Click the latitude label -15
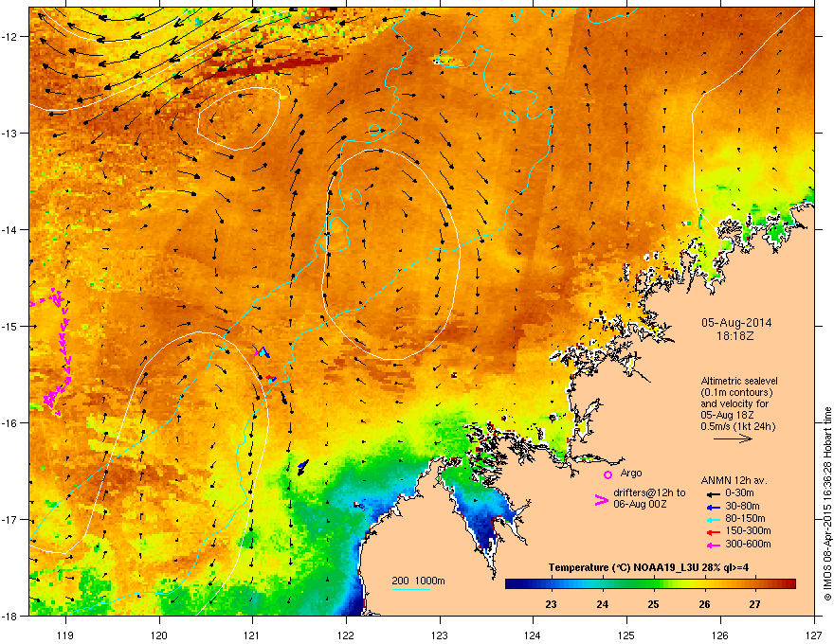This screenshot has height=644, width=834. [10, 326]
